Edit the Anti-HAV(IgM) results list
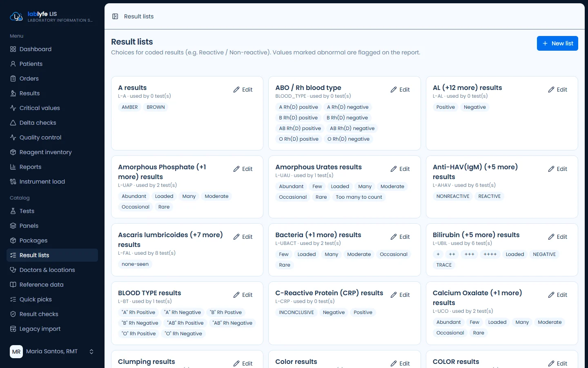The image size is (588, 368). (x=557, y=169)
